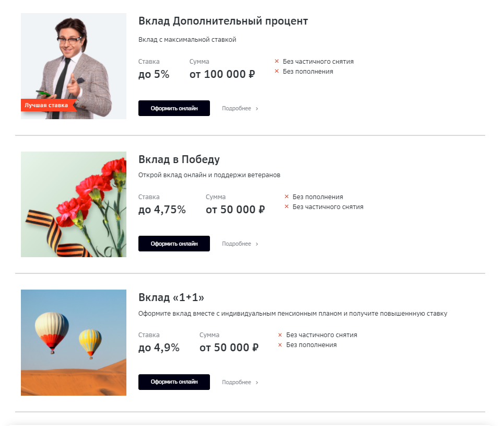The width and height of the screenshot is (504, 426).
Task: Click red X icon beside Вклад в Победу 'Без частичного снятия'
Action: click(x=287, y=207)
